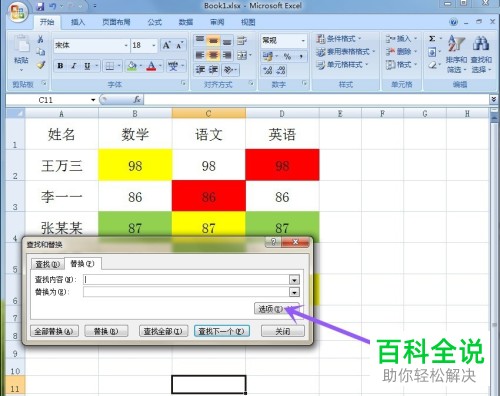Viewport: 500px width, 396px height.
Task: Increase decimal places
Action: click(x=268, y=70)
